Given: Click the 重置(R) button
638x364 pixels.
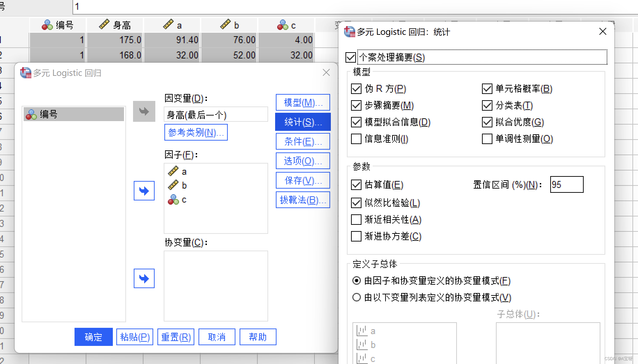Looking at the screenshot, I should (x=176, y=337).
